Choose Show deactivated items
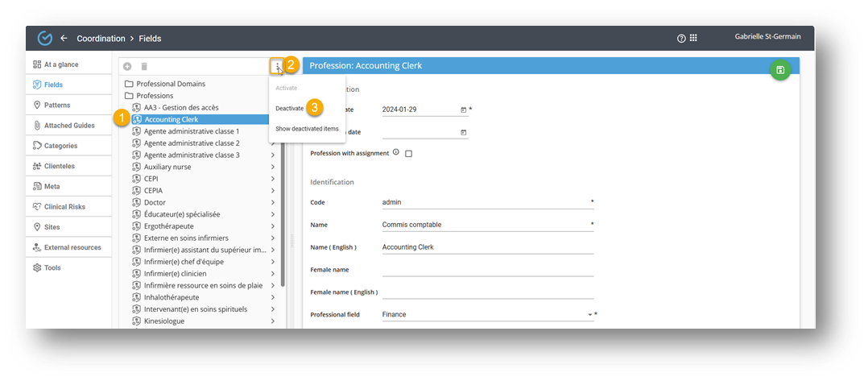 point(307,129)
